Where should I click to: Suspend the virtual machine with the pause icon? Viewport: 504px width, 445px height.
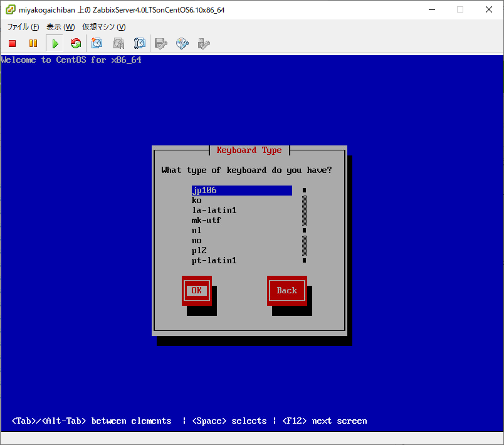(33, 43)
